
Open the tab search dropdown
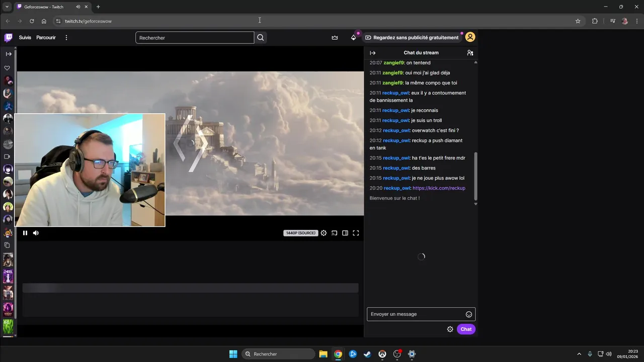7,7
